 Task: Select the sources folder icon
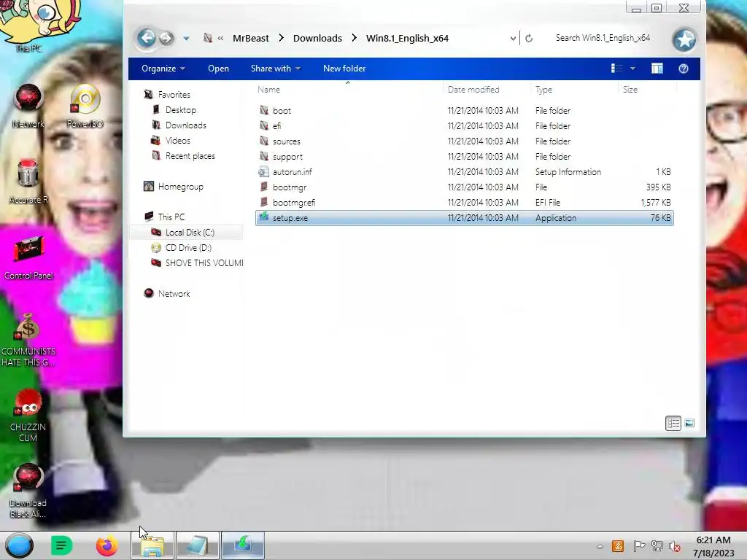click(264, 141)
